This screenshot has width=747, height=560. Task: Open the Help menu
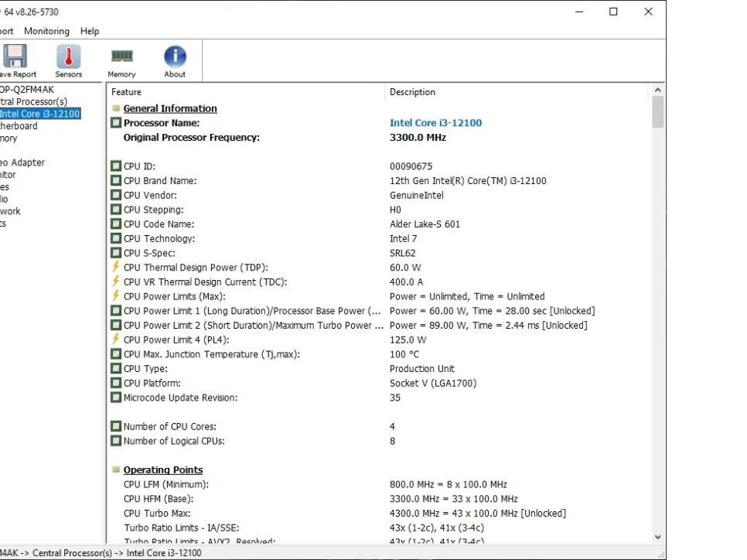(x=90, y=31)
